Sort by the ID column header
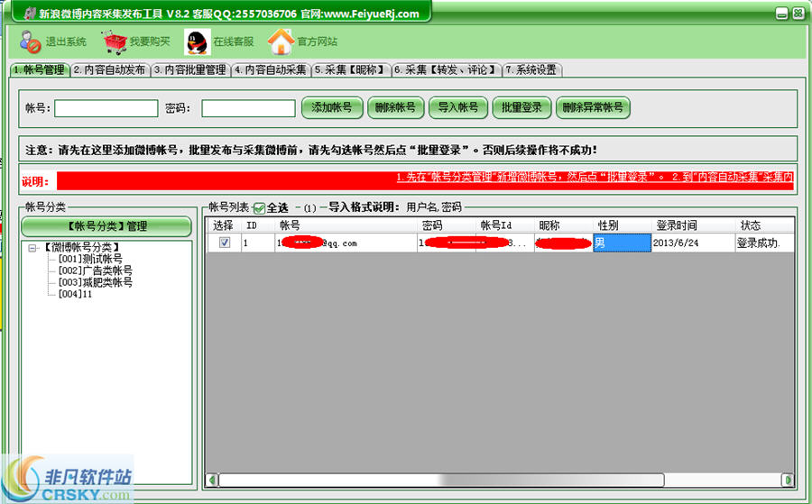The width and height of the screenshot is (812, 504). point(258,225)
